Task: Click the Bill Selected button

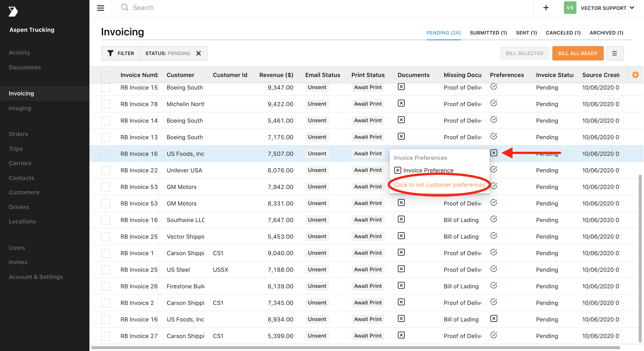Action: point(525,53)
